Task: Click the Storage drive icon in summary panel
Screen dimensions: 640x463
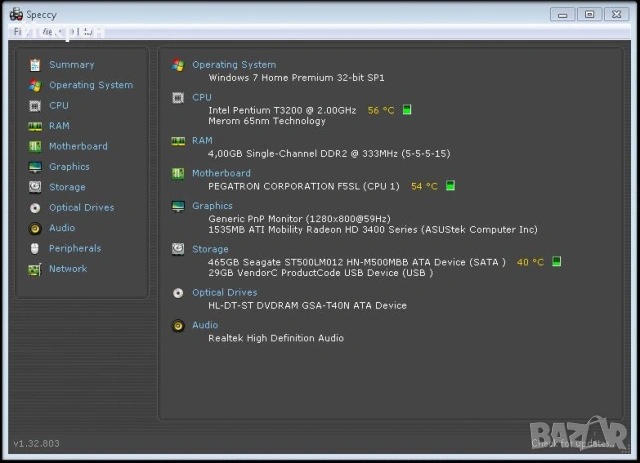Action: (x=178, y=249)
